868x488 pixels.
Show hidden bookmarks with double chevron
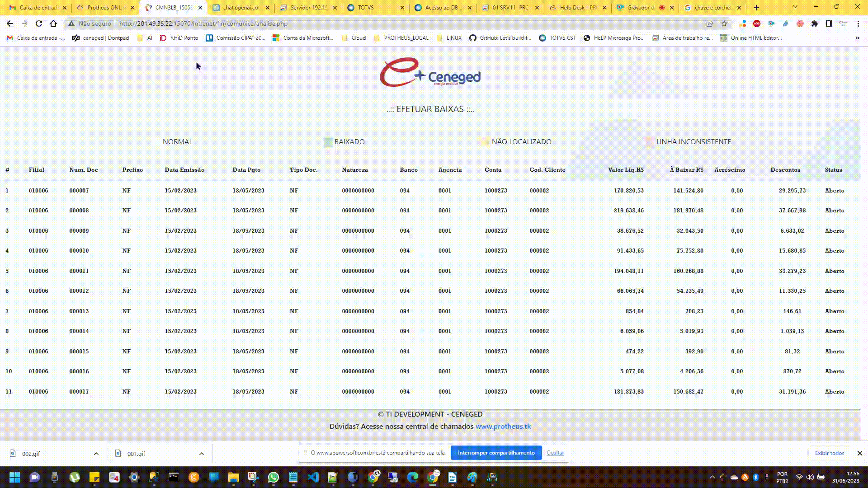pos(857,38)
